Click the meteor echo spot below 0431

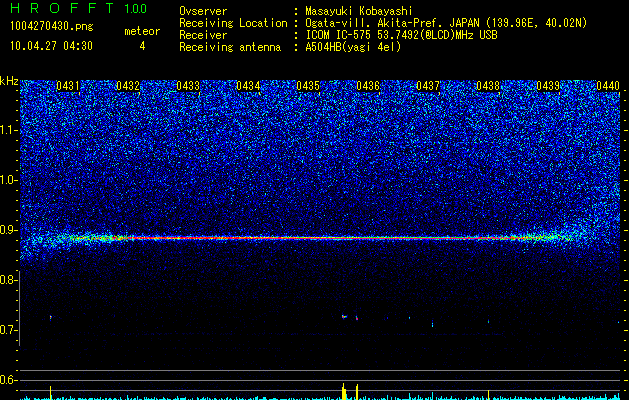51,317
